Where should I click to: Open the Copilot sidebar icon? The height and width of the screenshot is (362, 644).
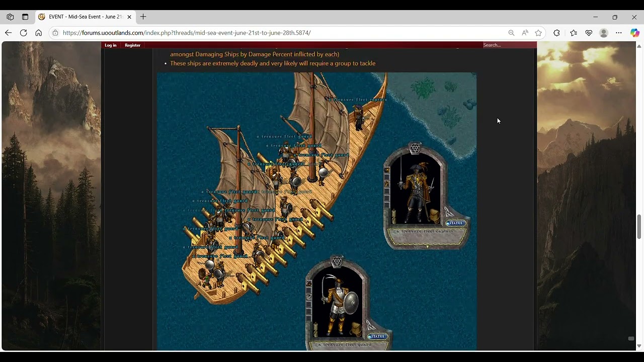(634, 33)
